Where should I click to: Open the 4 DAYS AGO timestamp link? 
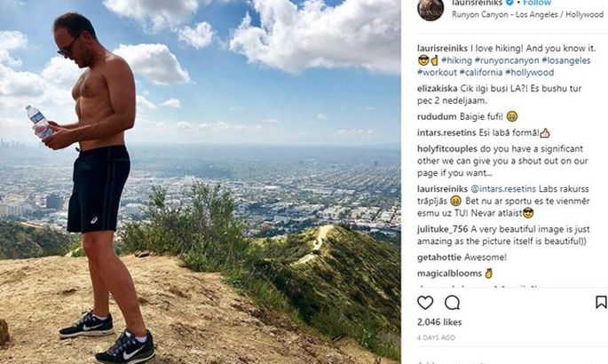pyautogui.click(x=436, y=337)
